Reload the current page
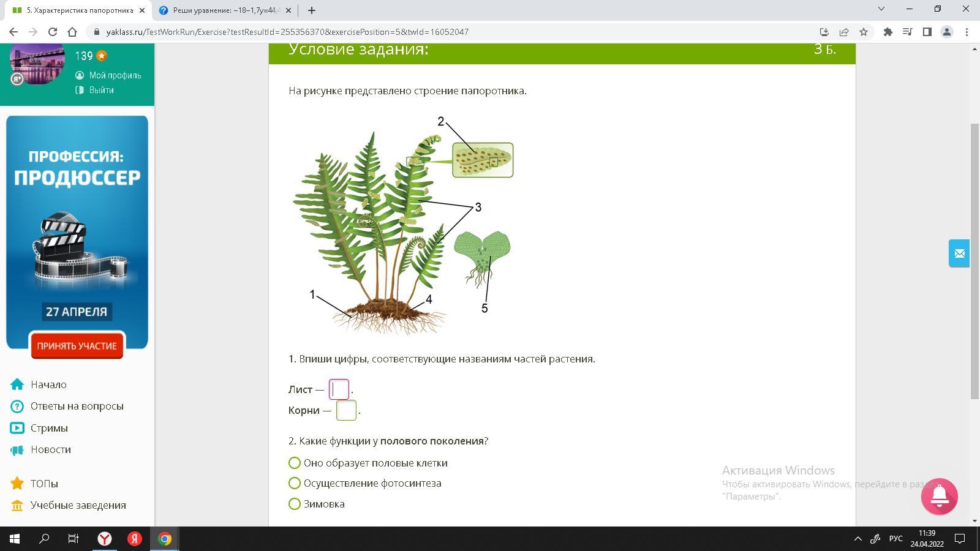 tap(53, 32)
